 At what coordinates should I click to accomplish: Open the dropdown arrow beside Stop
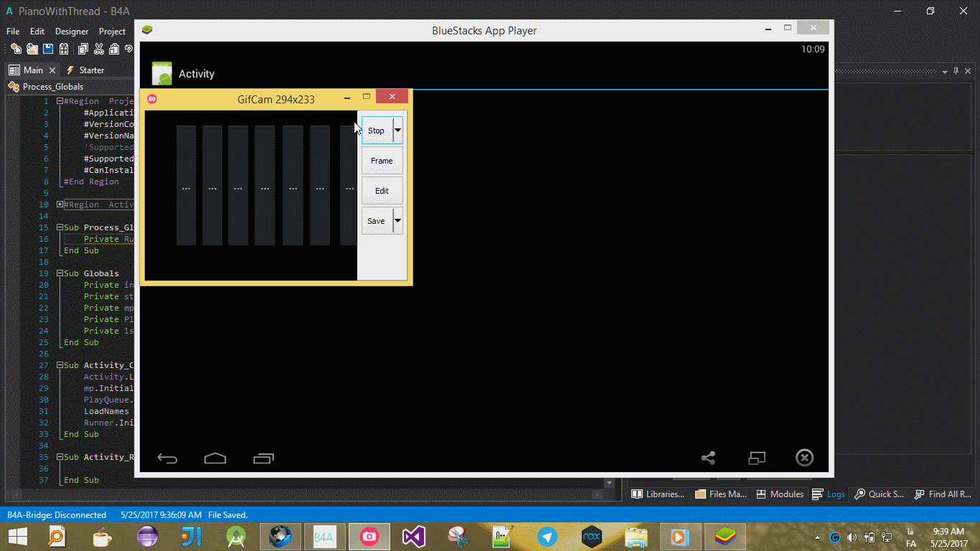point(398,131)
